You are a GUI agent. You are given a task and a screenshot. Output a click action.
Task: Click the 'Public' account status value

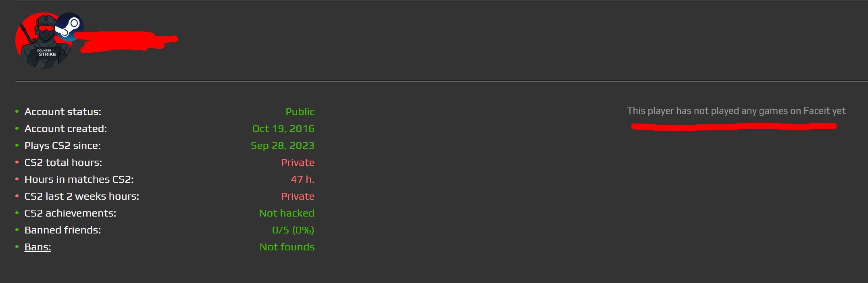tap(300, 112)
